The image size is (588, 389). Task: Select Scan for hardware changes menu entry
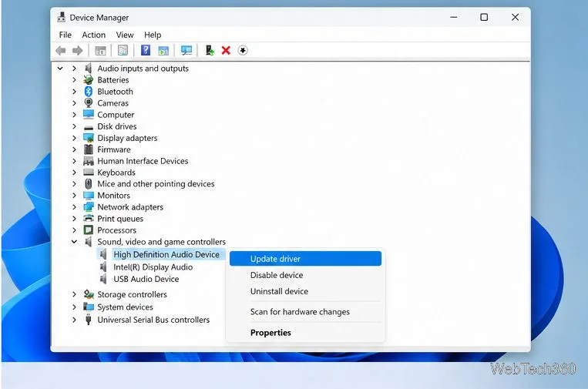pos(305,312)
